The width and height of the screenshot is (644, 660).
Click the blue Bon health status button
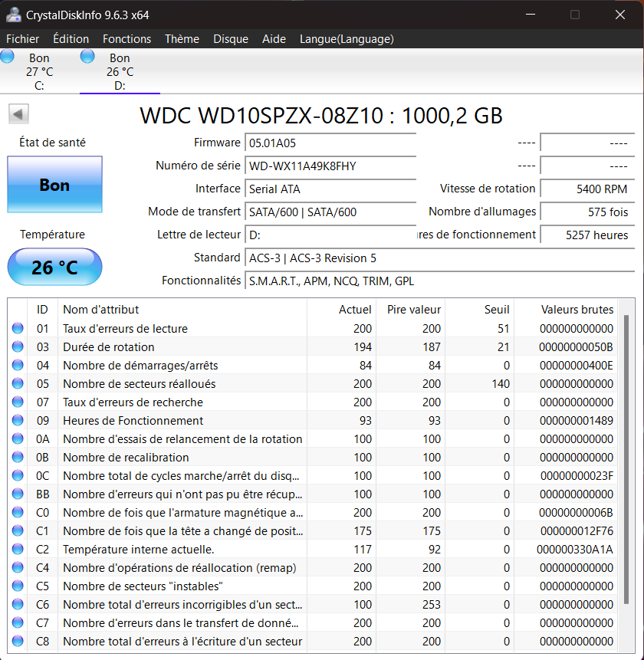click(54, 185)
